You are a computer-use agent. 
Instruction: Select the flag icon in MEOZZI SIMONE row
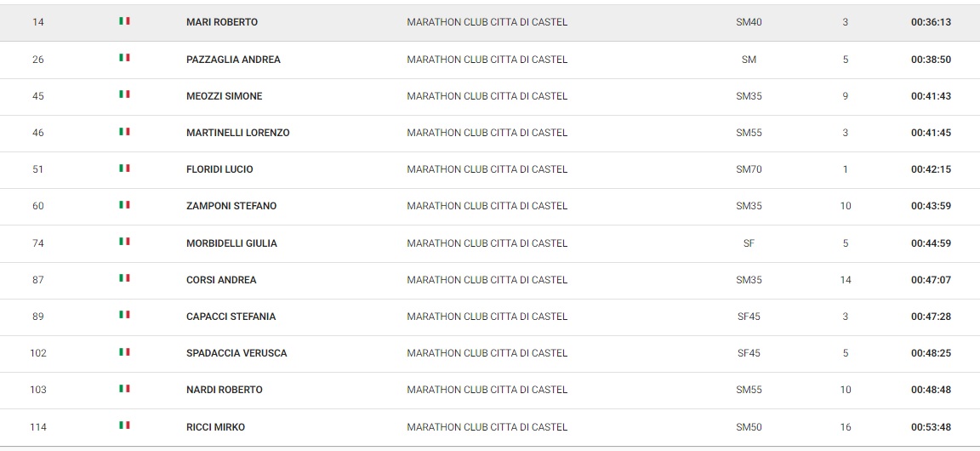[124, 95]
